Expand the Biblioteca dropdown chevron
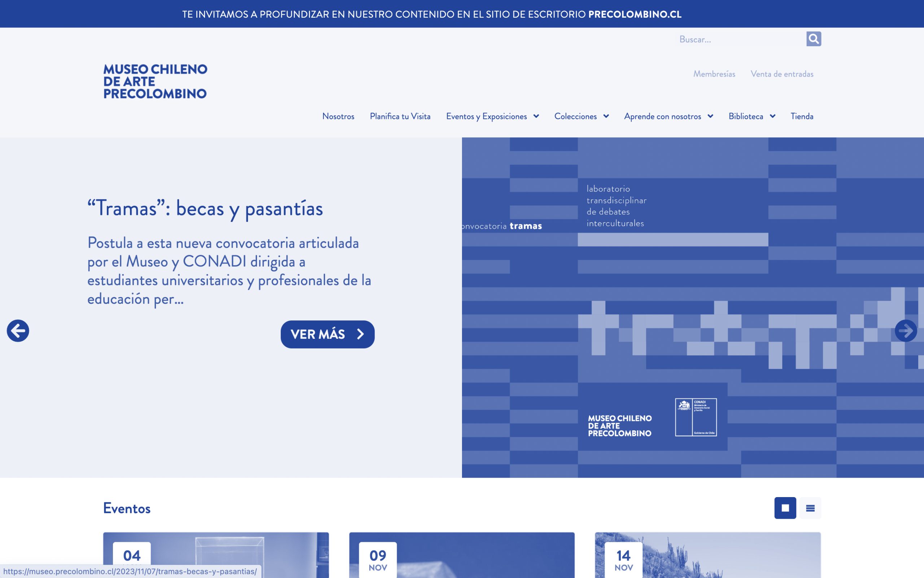Viewport: 924px width, 578px height. tap(772, 116)
